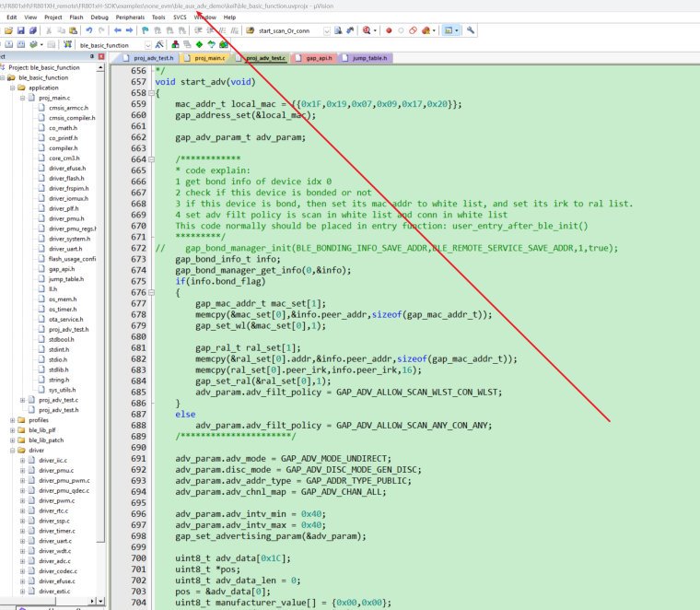The image size is (700, 610).
Task: Collapse the driver folder in project tree
Action: coord(12,451)
